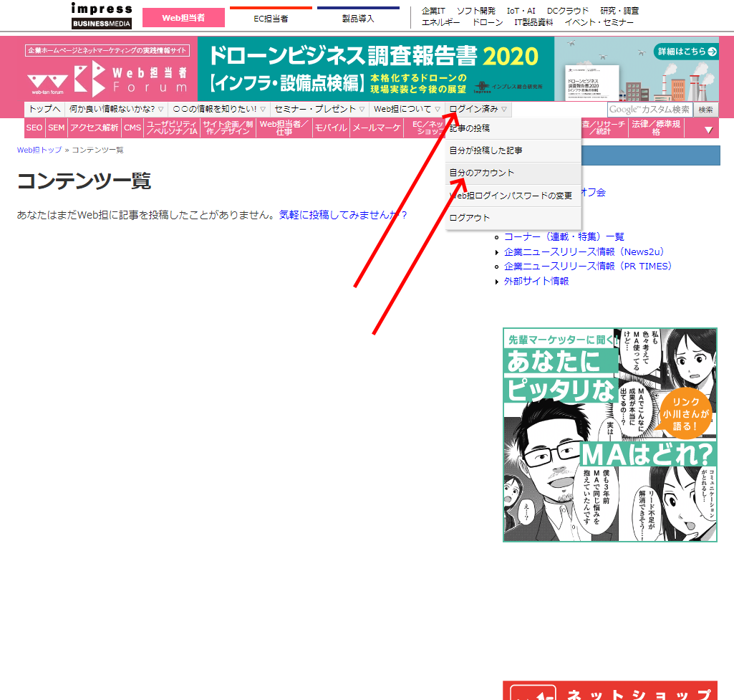Expand the category bar white down arrow
Viewport: 734px width, 700px height.
coord(708,130)
